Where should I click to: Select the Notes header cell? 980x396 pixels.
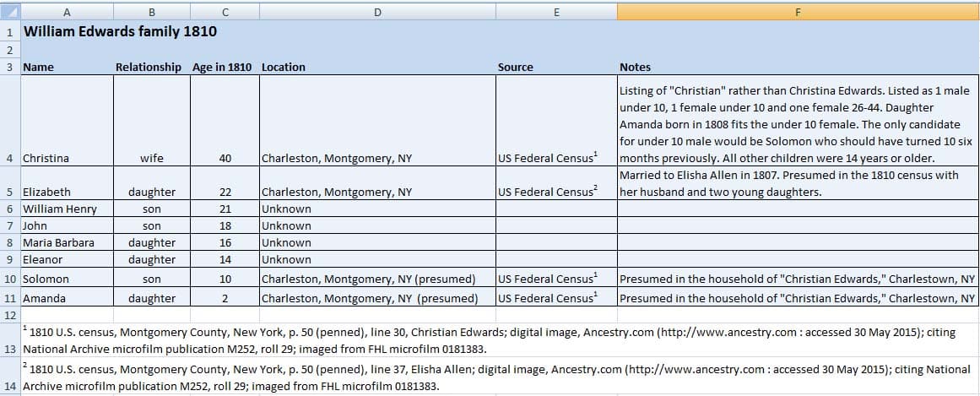coord(635,67)
